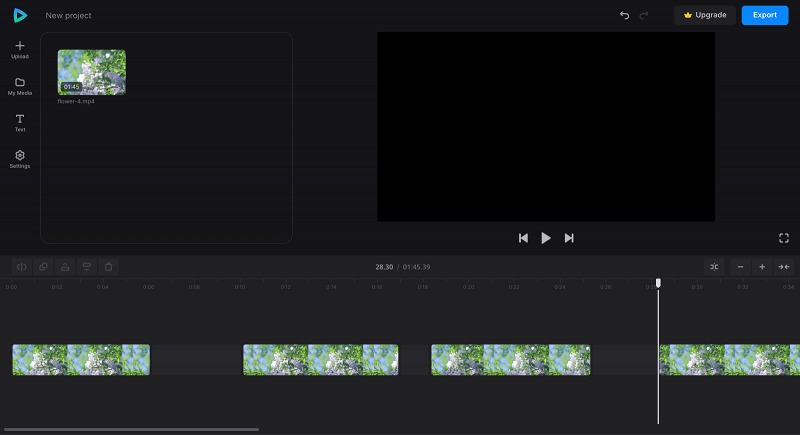Screen dimensions: 800x435
Task: Click the black video preview canvas
Action: click(546, 126)
